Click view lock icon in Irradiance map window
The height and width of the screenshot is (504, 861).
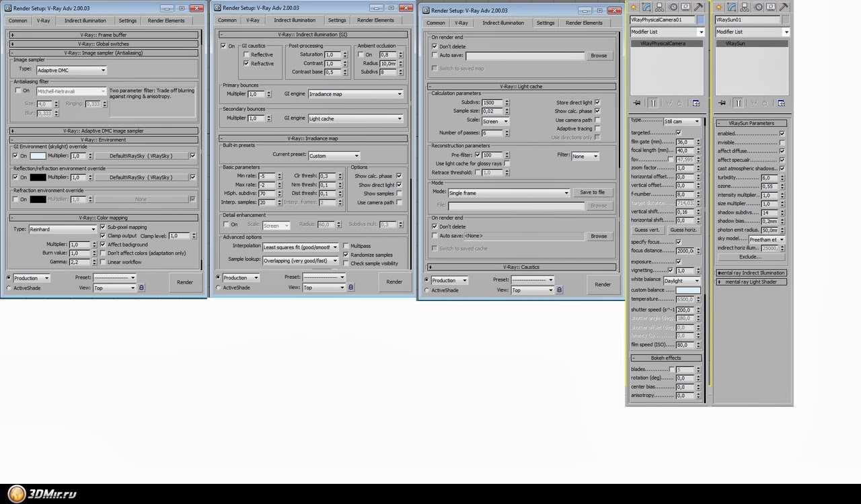pos(351,288)
